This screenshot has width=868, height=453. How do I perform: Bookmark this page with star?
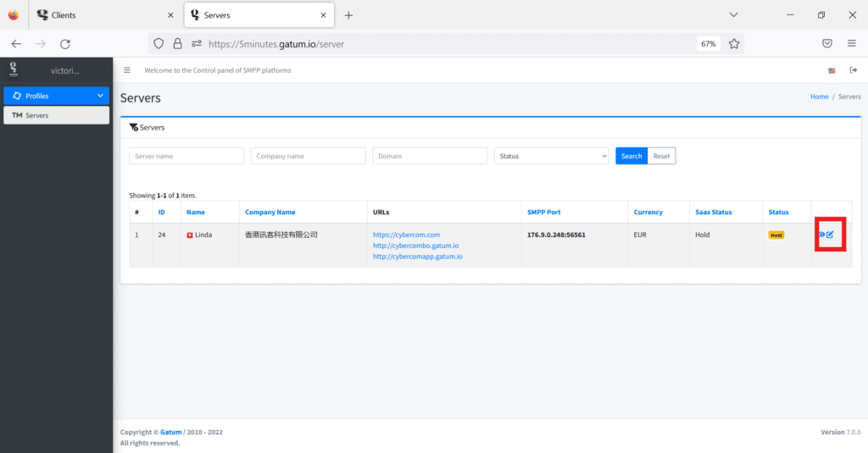734,44
